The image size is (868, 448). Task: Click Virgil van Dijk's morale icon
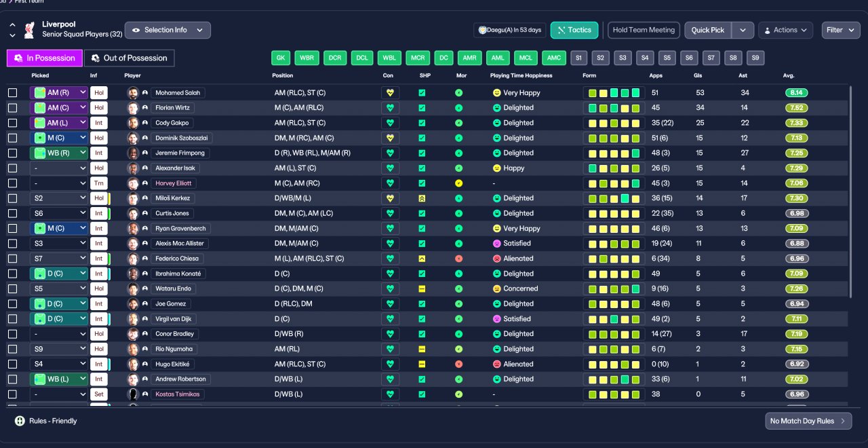459,319
